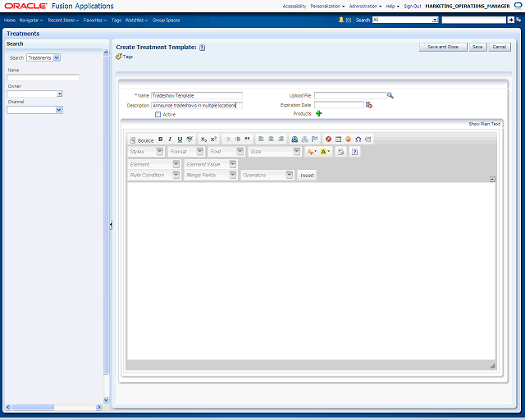Open the Merge Fields dropdown
Image resolution: width=525 pixels, height=420 pixels.
(211, 175)
